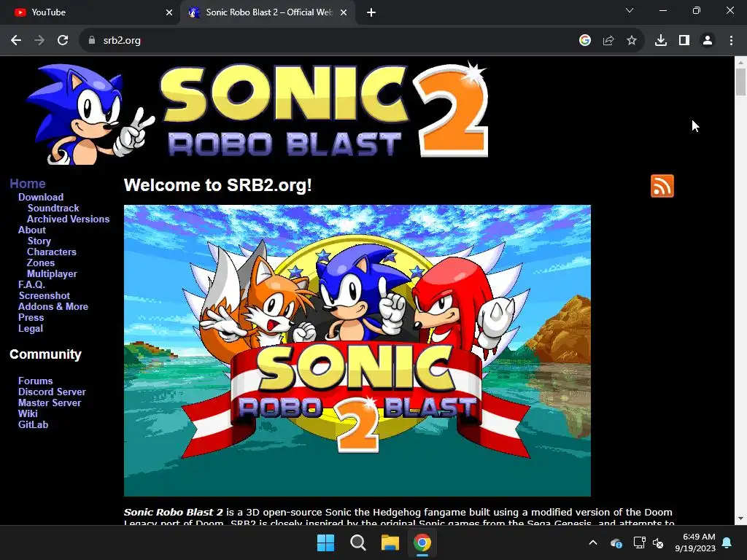
Task: Open Chrome profile avatar
Action: [708, 41]
